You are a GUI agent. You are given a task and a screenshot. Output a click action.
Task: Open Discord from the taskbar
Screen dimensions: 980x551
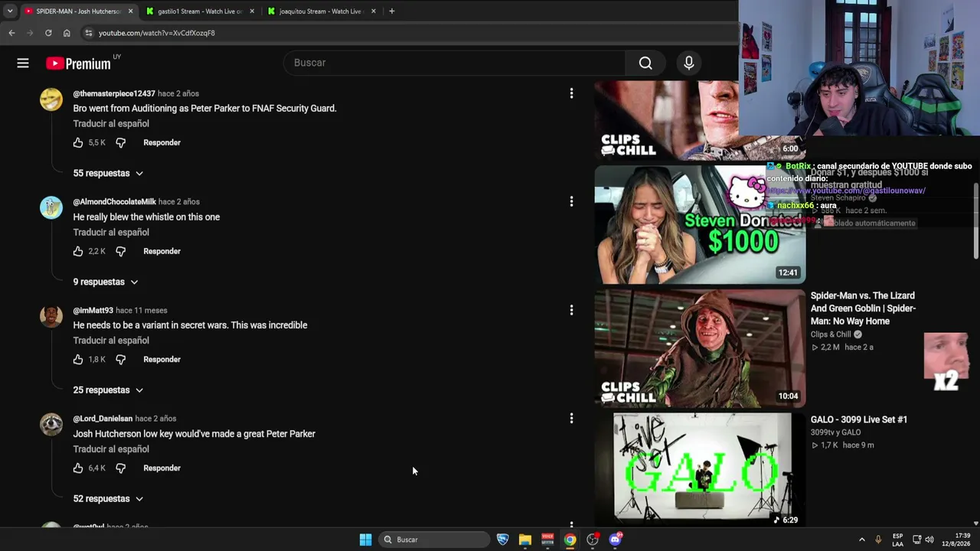[615, 540]
